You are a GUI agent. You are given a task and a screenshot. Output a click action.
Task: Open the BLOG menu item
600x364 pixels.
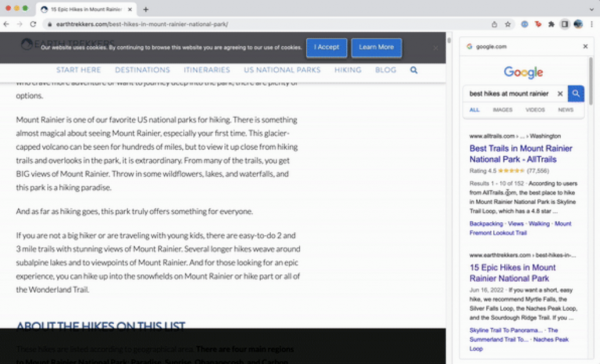point(386,70)
